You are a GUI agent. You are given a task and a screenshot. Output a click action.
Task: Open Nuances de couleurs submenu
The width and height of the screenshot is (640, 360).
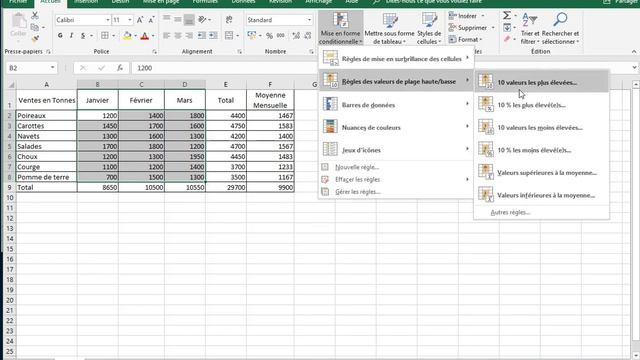click(396, 127)
